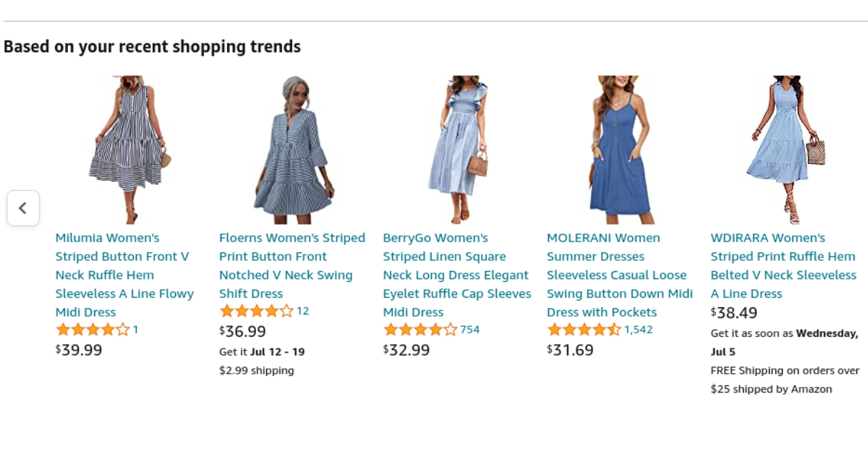The image size is (868, 454).
Task: Open Floerns swing shift dress image
Action: 292,150
